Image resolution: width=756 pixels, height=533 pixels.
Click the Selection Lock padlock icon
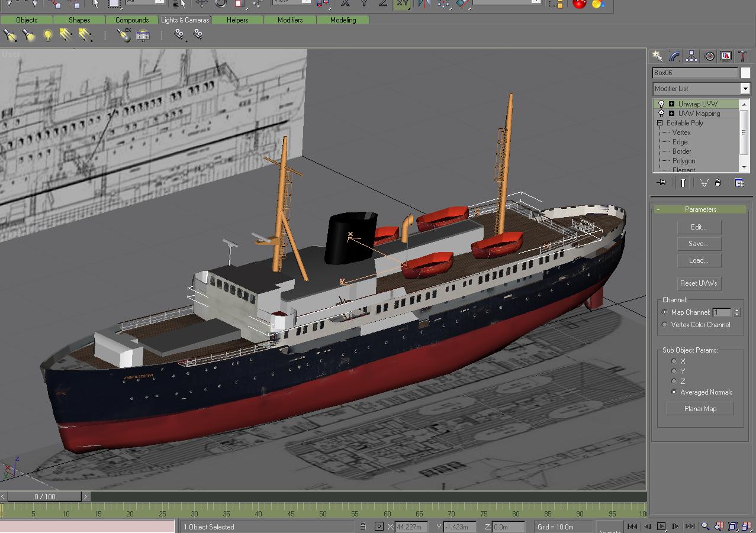pyautogui.click(x=363, y=526)
